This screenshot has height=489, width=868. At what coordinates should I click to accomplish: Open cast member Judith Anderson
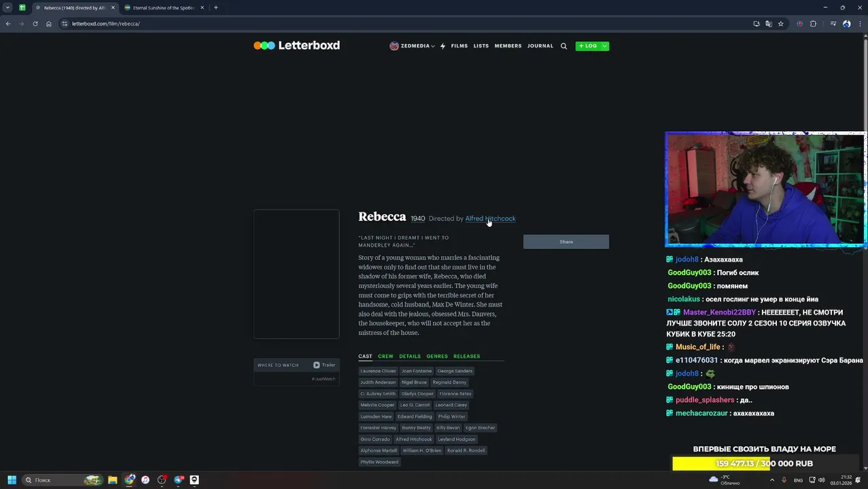tap(378, 382)
